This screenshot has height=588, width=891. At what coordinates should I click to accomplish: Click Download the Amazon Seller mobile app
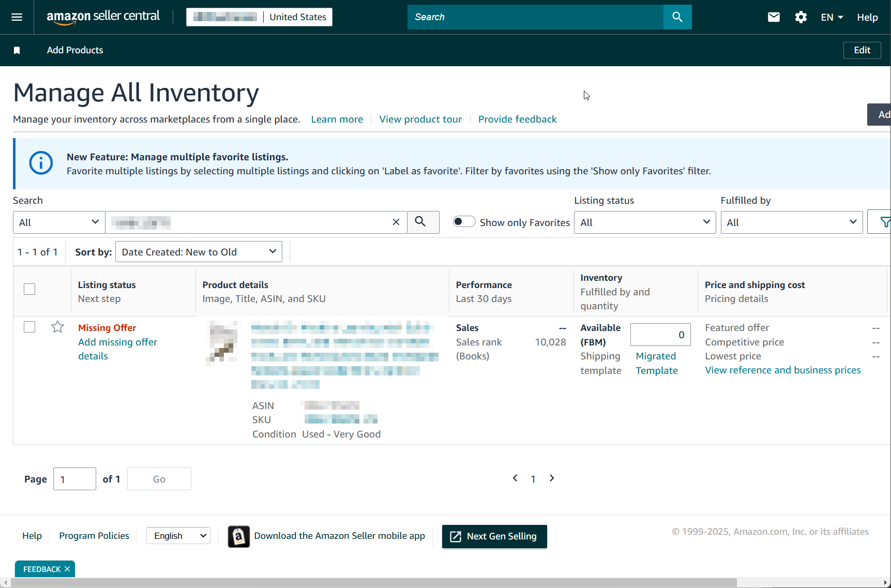click(x=339, y=536)
